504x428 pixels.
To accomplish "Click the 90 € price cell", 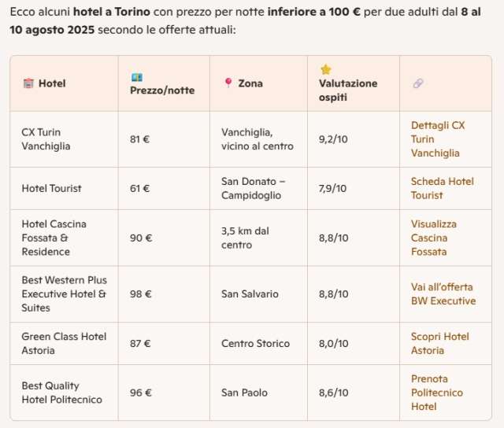I will pyautogui.click(x=141, y=238).
